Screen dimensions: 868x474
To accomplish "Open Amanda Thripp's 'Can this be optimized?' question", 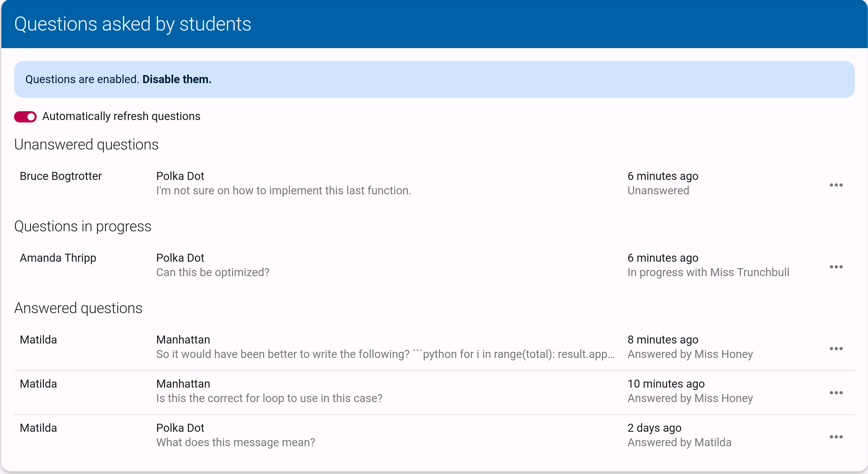I will (x=434, y=265).
